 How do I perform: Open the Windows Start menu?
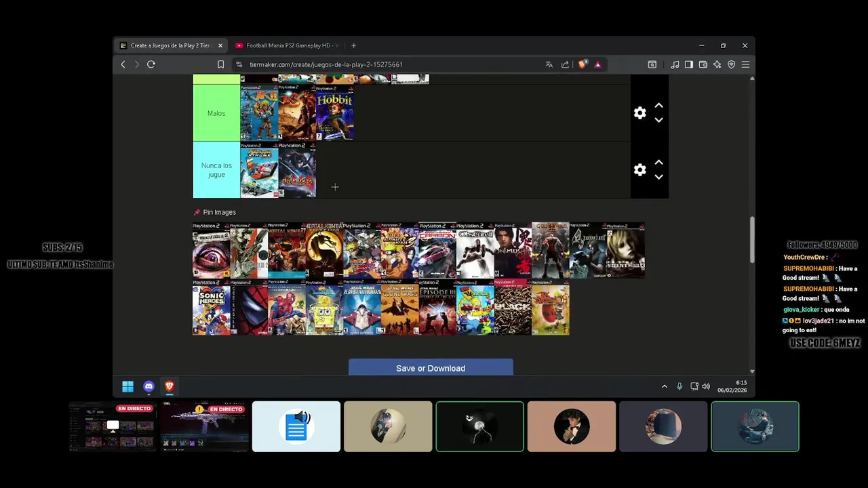(127, 386)
